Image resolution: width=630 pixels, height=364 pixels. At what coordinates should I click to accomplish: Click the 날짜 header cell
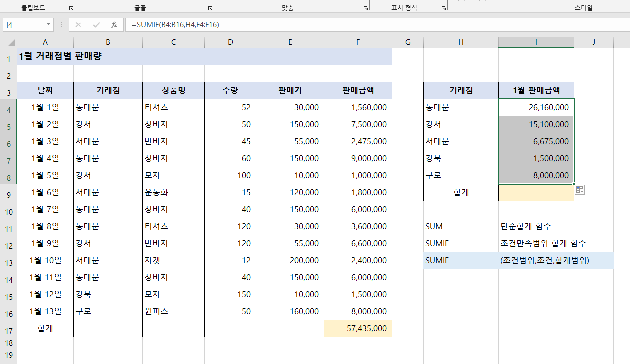tap(45, 91)
